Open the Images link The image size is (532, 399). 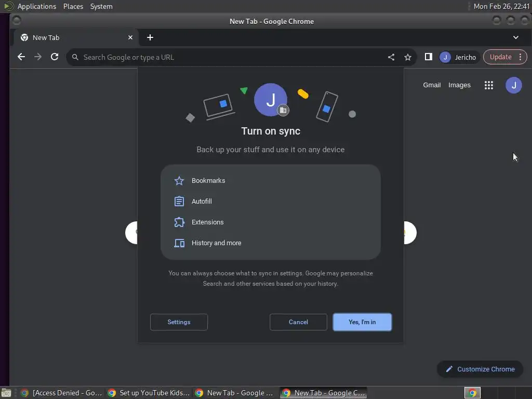click(459, 85)
